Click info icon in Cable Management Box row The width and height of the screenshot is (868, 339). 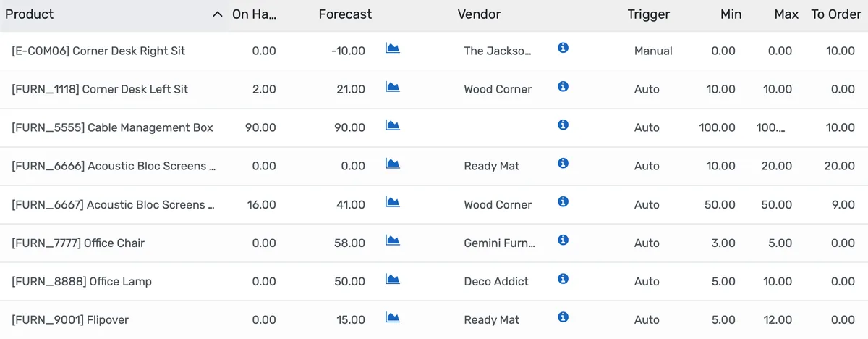pos(563,125)
